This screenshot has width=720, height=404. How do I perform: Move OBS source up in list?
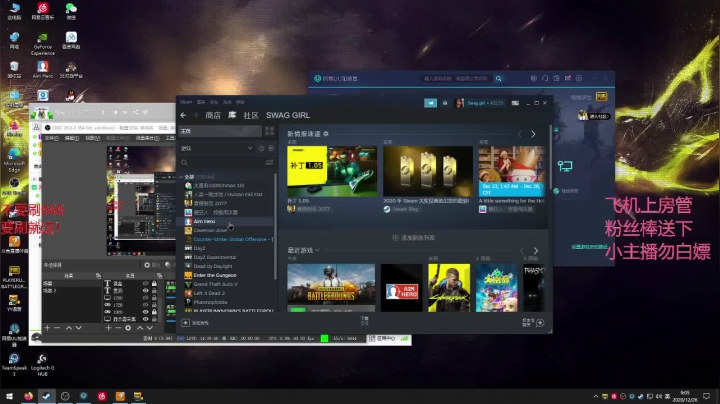tap(140, 328)
